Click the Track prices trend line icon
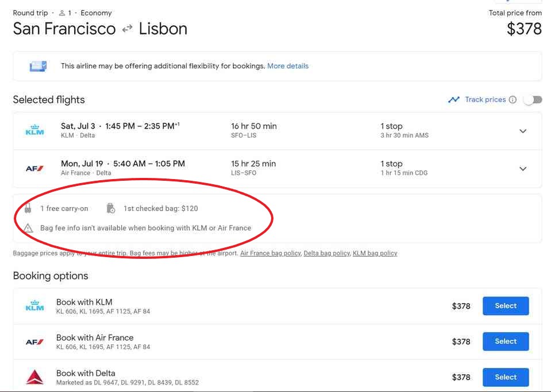The height and width of the screenshot is (392, 551). [454, 100]
